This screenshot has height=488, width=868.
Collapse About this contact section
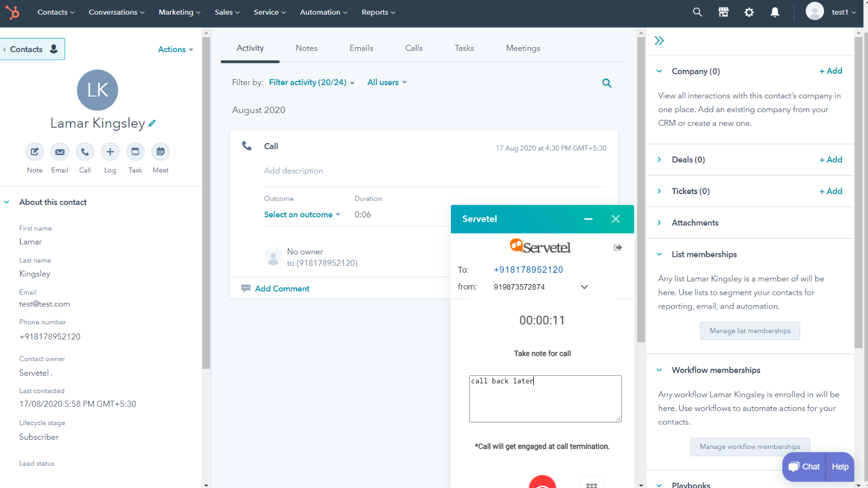[x=7, y=202]
